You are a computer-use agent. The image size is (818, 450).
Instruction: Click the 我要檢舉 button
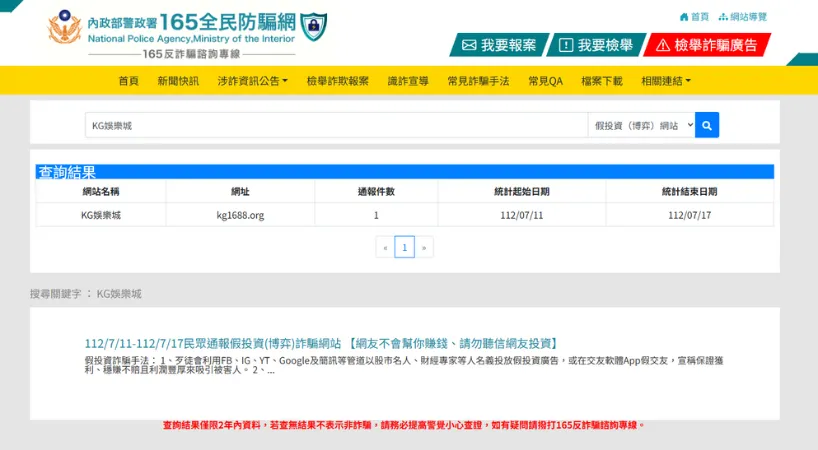596,45
